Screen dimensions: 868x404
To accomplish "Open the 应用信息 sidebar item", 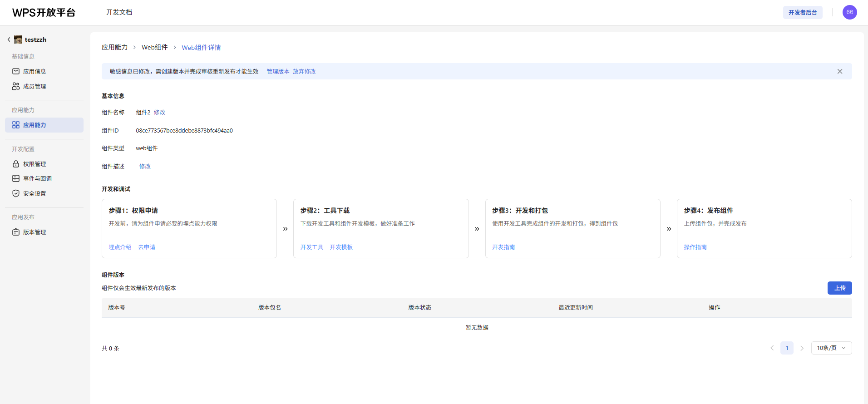I will [44, 71].
